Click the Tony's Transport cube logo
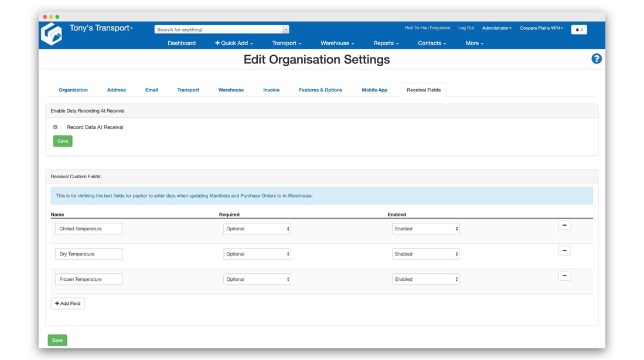The width and height of the screenshot is (644, 360). (52, 35)
